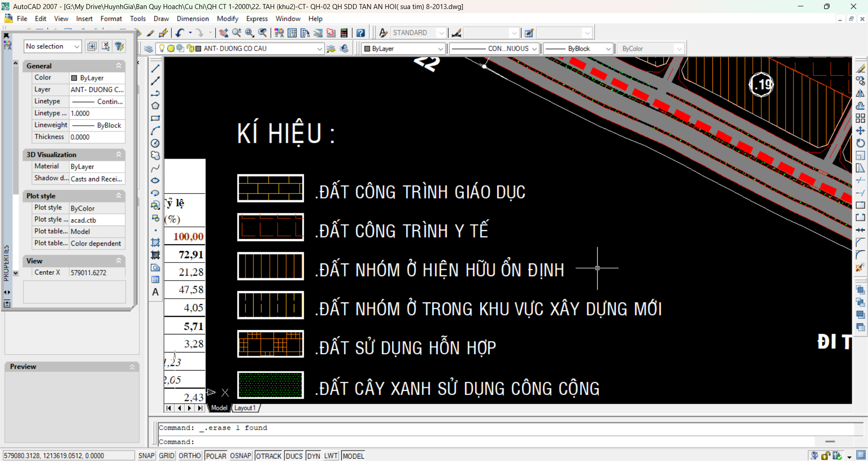868x461 pixels.
Task: Select the Circle draw tool
Action: [155, 143]
